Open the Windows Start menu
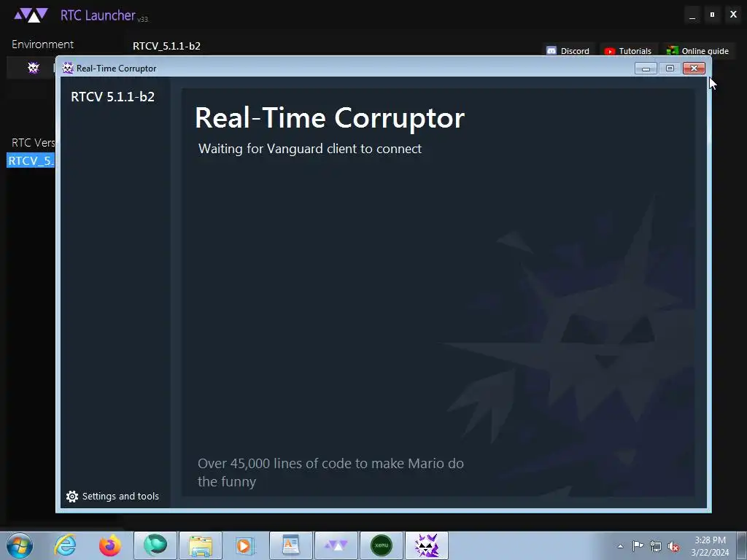 (20, 545)
